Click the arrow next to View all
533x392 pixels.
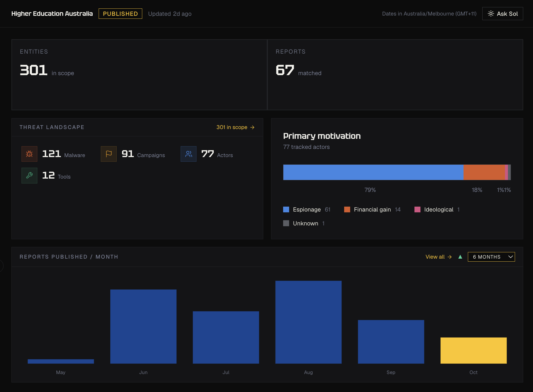450,257
